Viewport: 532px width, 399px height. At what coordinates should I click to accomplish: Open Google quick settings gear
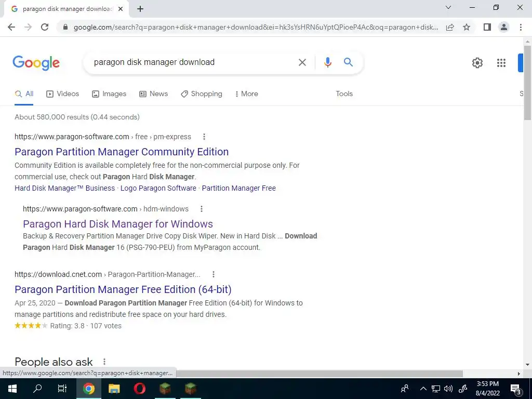(477, 63)
